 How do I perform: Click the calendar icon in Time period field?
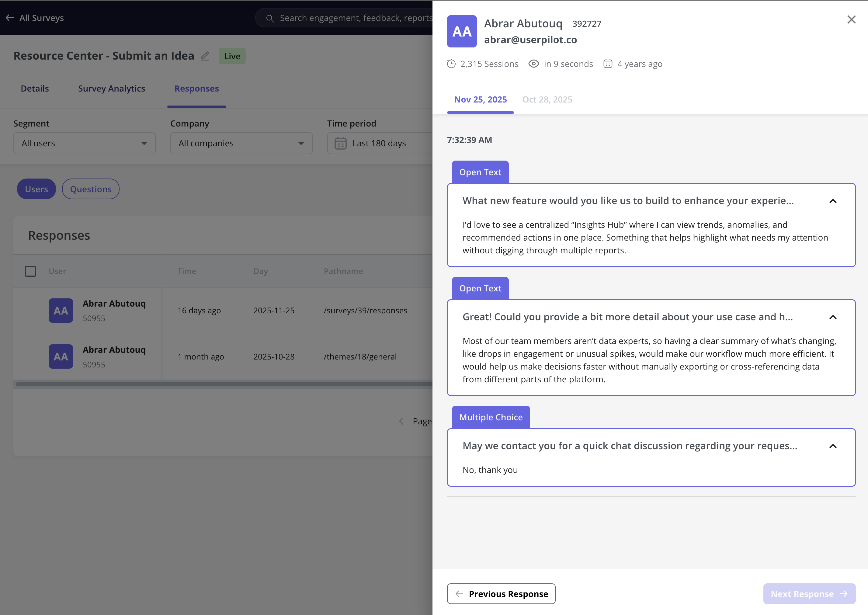click(x=340, y=144)
